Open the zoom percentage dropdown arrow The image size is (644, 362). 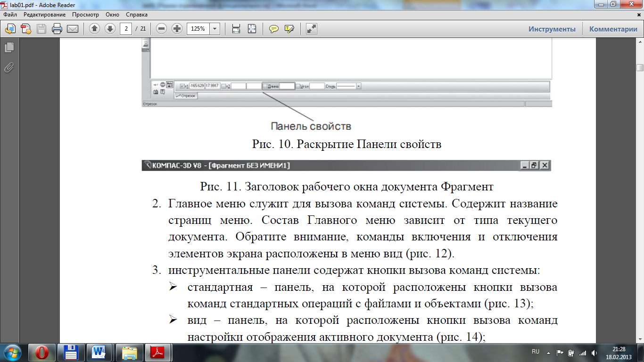click(x=215, y=29)
